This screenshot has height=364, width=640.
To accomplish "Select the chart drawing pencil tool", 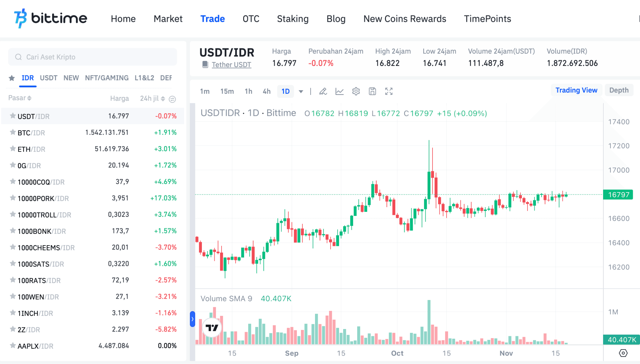I will click(323, 91).
